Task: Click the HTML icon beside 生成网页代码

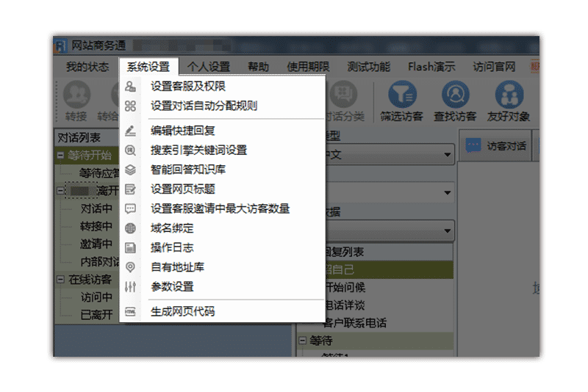Action: coord(130,311)
